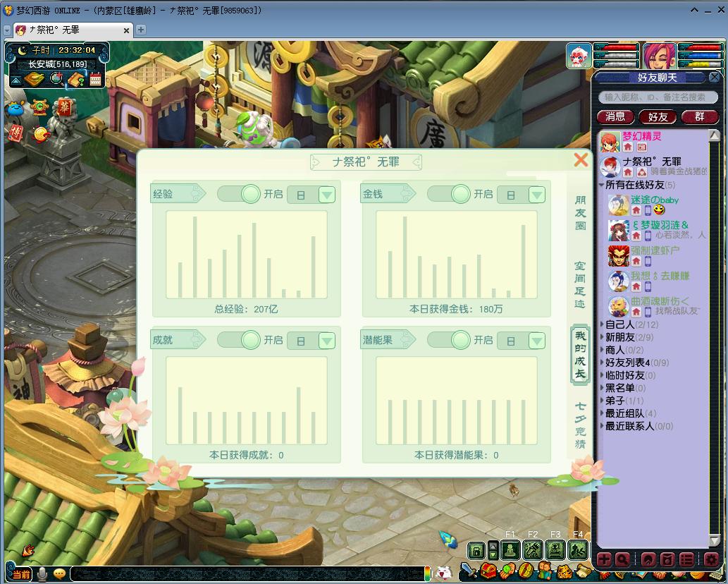Viewport: 728px width, 584px height.
Task: Close the growth panel with orange X
Action: 581,160
